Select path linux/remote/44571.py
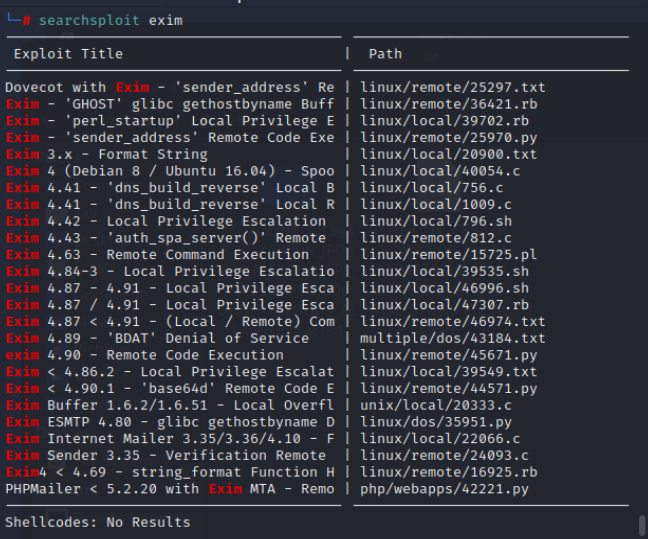 448,389
